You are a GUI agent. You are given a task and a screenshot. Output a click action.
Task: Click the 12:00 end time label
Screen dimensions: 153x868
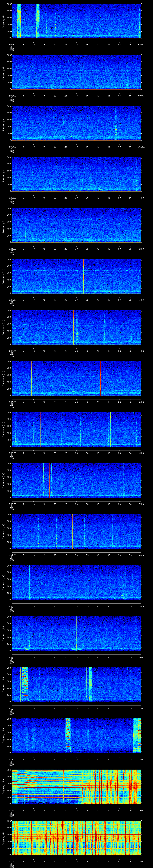tap(141, 759)
